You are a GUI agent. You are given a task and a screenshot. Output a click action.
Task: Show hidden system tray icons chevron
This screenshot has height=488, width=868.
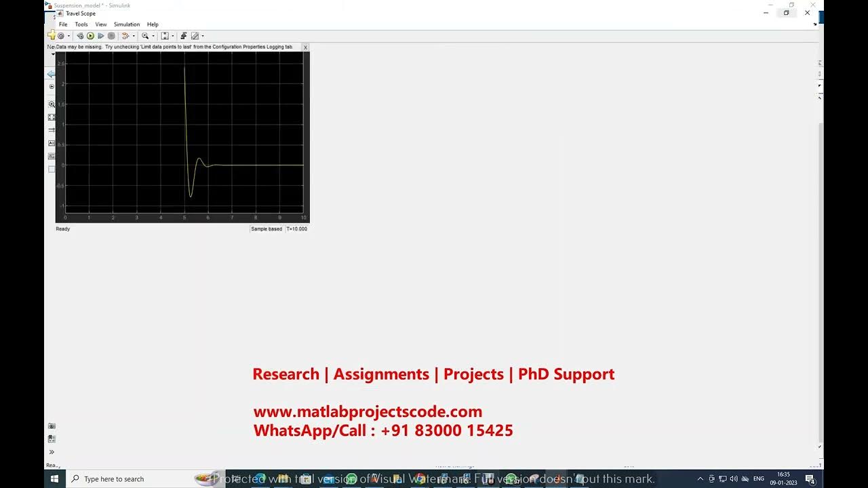(x=701, y=479)
